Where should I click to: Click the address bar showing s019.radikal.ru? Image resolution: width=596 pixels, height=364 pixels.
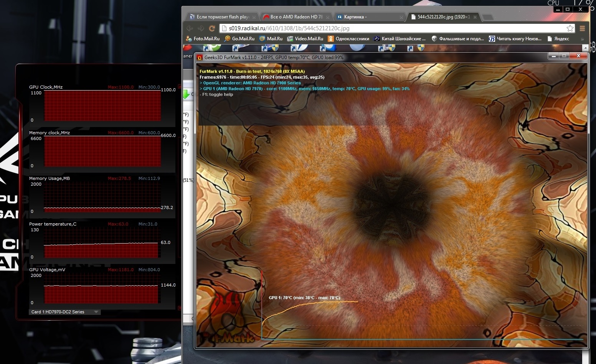point(397,28)
